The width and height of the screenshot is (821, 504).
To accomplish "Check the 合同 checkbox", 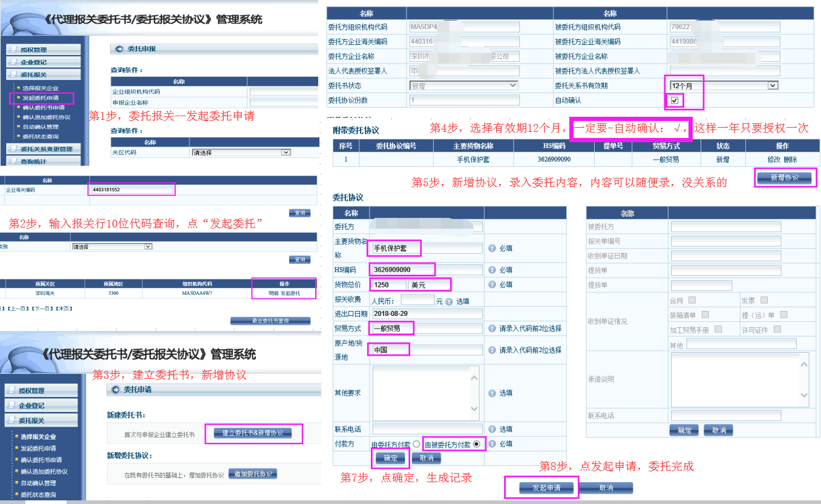I will click(x=692, y=299).
